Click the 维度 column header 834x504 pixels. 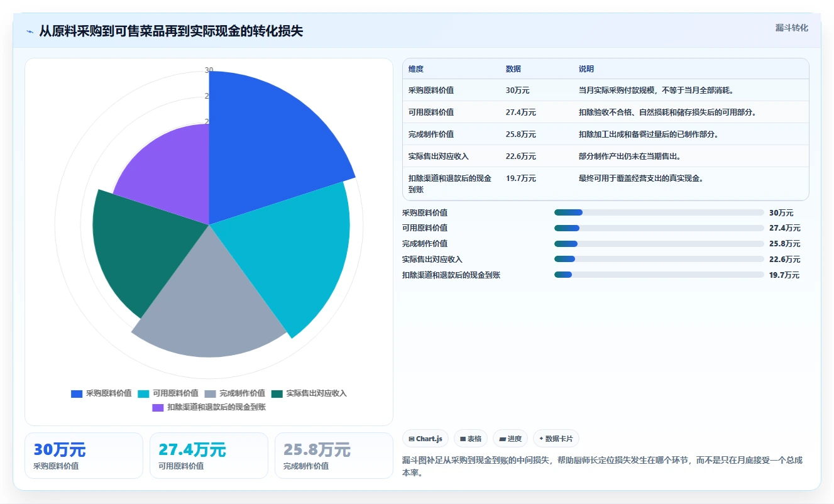click(x=416, y=69)
